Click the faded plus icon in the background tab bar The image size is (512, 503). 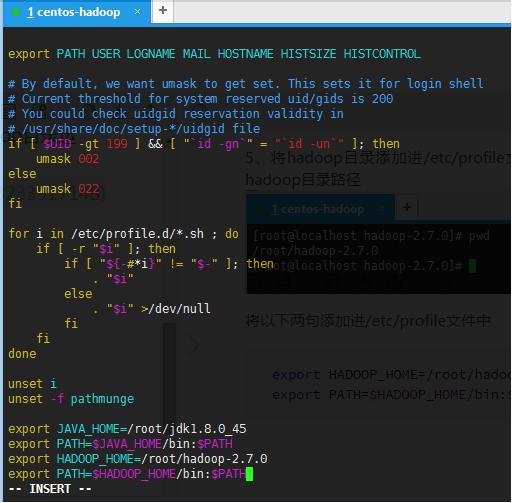pos(407,208)
